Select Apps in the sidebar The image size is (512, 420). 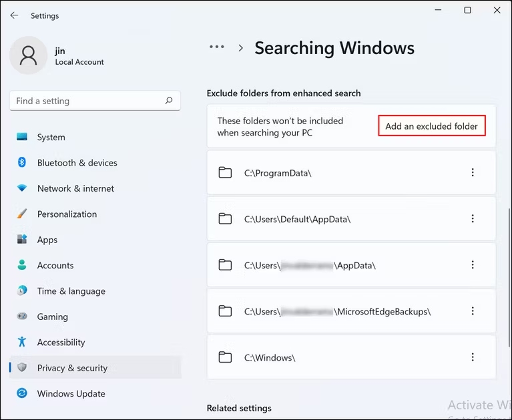pos(95,240)
